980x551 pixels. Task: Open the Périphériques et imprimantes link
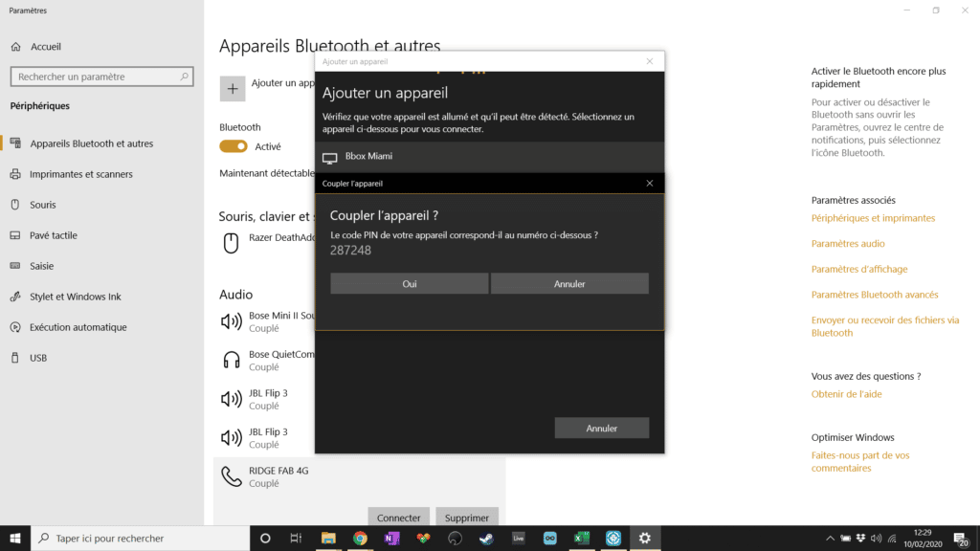pos(873,218)
